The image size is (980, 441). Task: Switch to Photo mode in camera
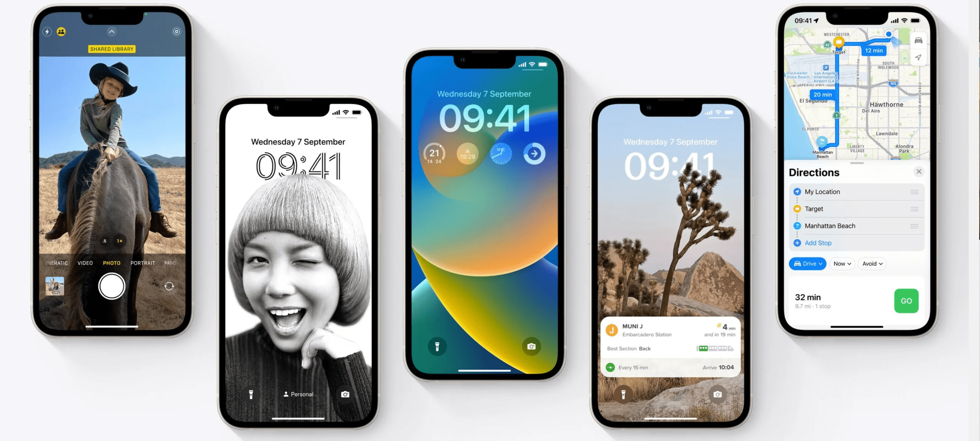(112, 264)
